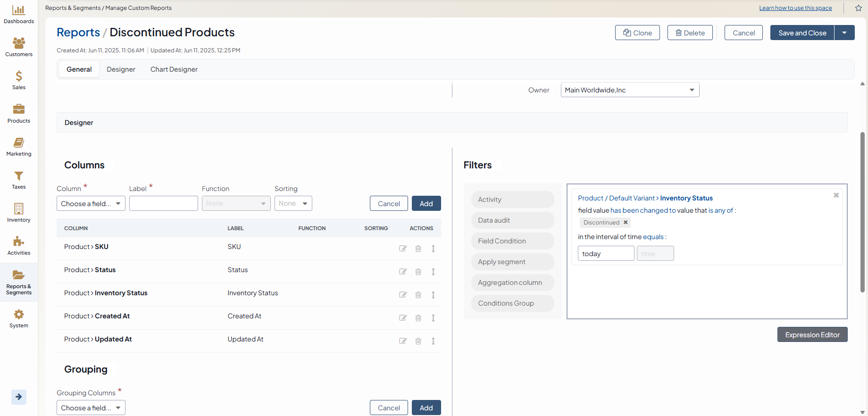Click the page vertical scrollbar
Image resolution: width=868 pixels, height=416 pixels.
click(862, 212)
